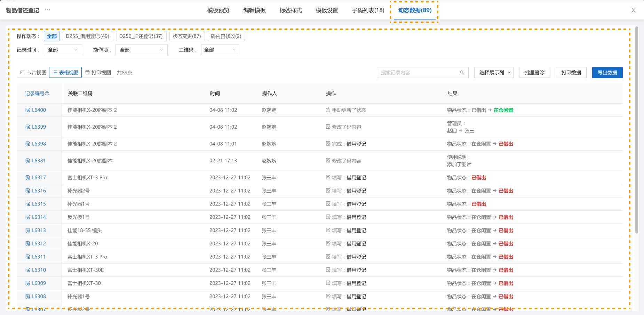644x315 pixels.
Task: Click form icon in L6312 操作 cell
Action: [x=328, y=243]
